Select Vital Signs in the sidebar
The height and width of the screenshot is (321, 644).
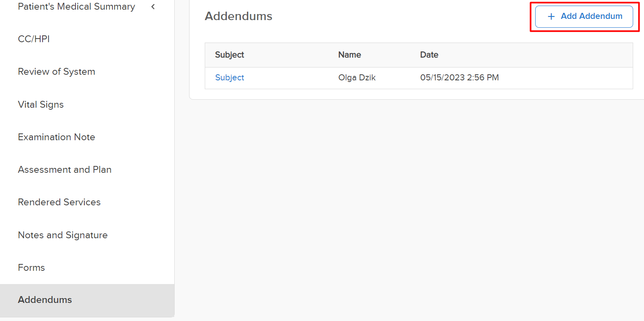(x=41, y=104)
